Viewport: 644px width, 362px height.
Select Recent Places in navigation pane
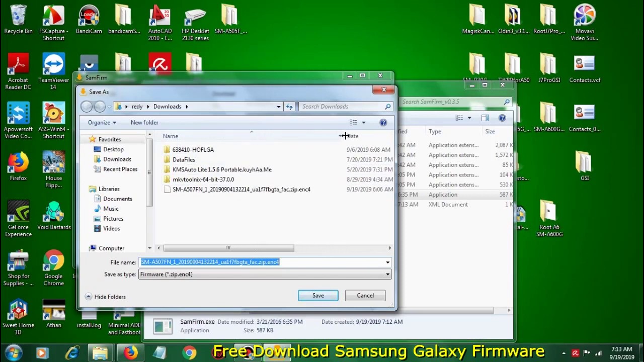[120, 169]
